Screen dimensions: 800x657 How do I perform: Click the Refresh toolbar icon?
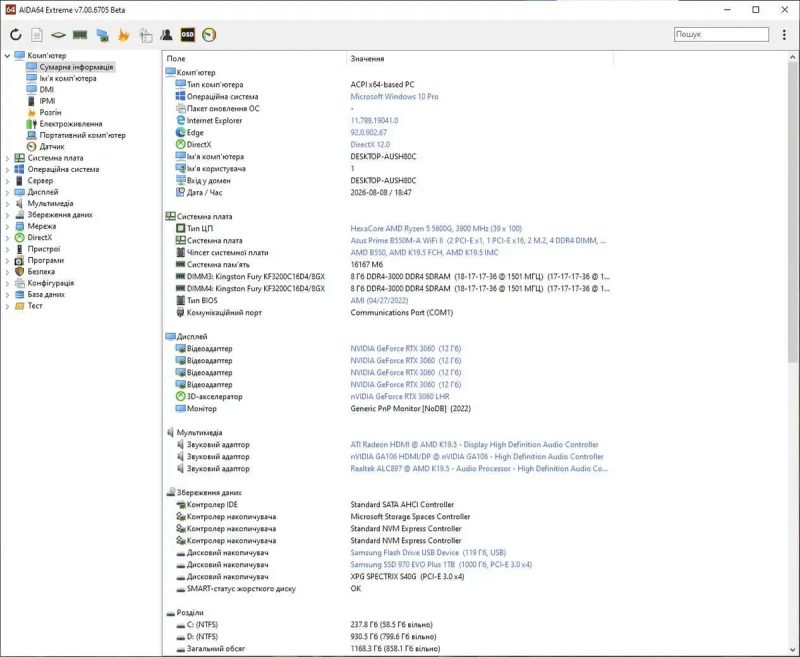click(16, 35)
